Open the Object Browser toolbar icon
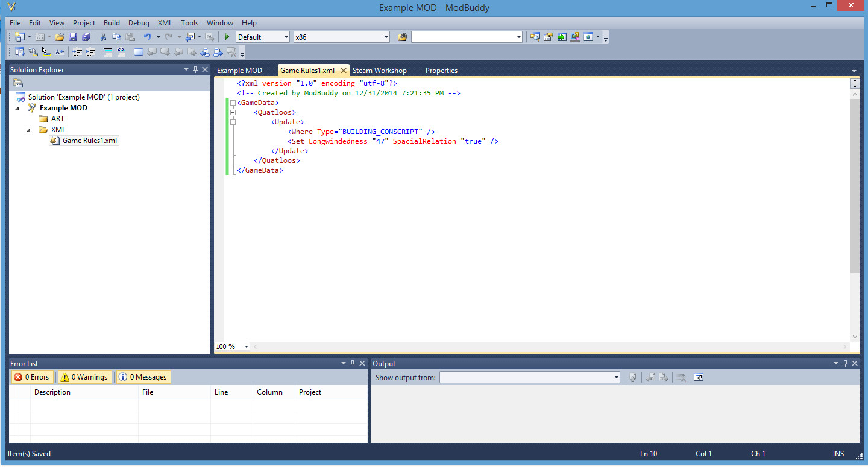The width and height of the screenshot is (868, 467). tap(575, 37)
